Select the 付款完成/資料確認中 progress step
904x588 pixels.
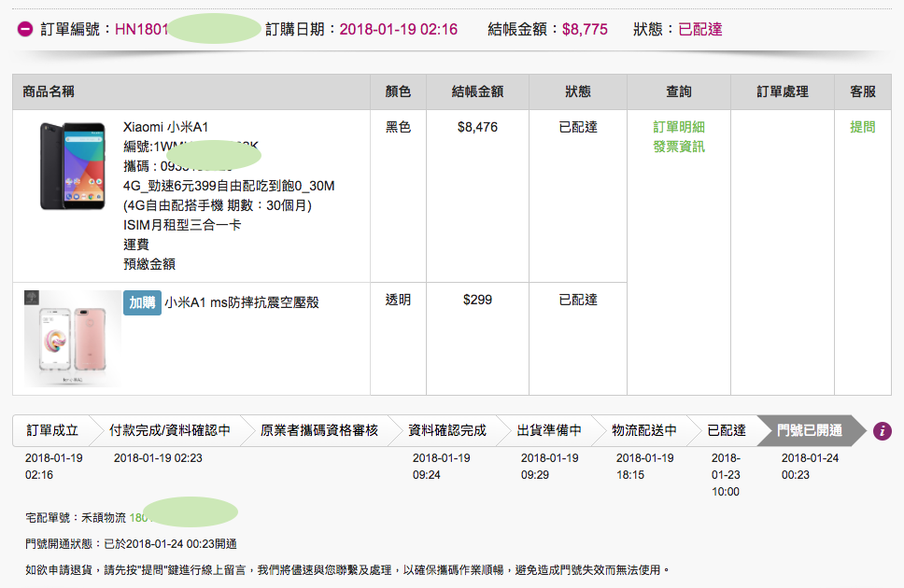click(x=168, y=430)
